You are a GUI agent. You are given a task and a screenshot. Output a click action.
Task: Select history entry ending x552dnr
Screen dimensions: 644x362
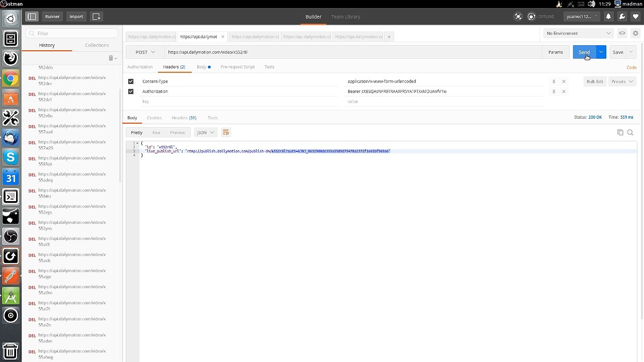72,80
